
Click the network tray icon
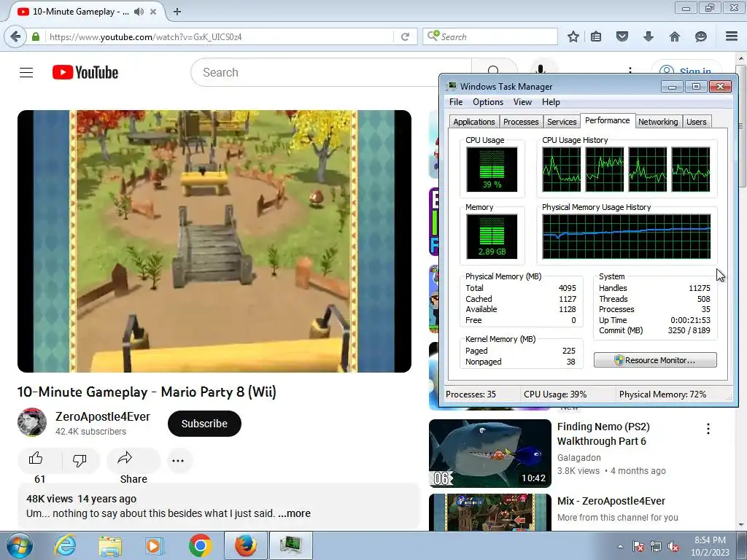pyautogui.click(x=656, y=547)
